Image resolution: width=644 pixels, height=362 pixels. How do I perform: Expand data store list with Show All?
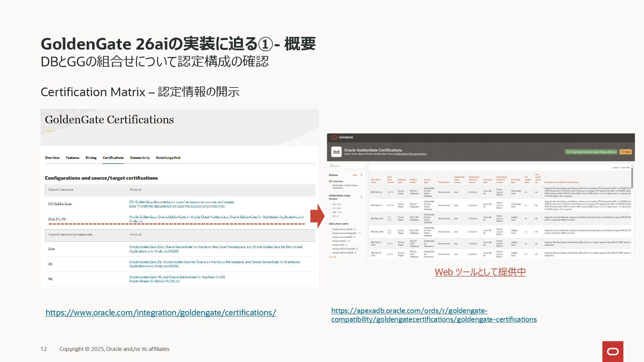(x=332, y=257)
